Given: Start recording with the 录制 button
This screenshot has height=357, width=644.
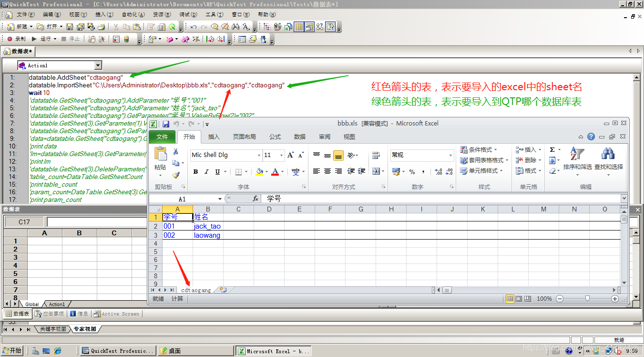Looking at the screenshot, I should coord(16,39).
